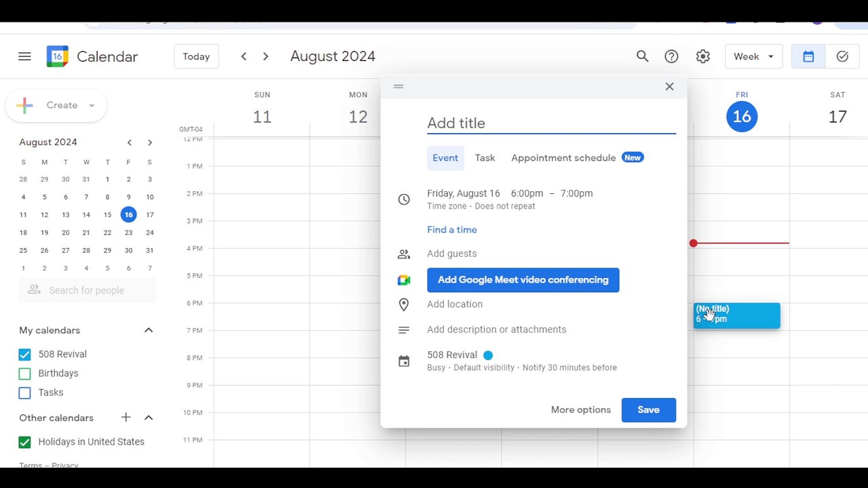Click the Add title field
This screenshot has height=488, width=868.
(551, 123)
